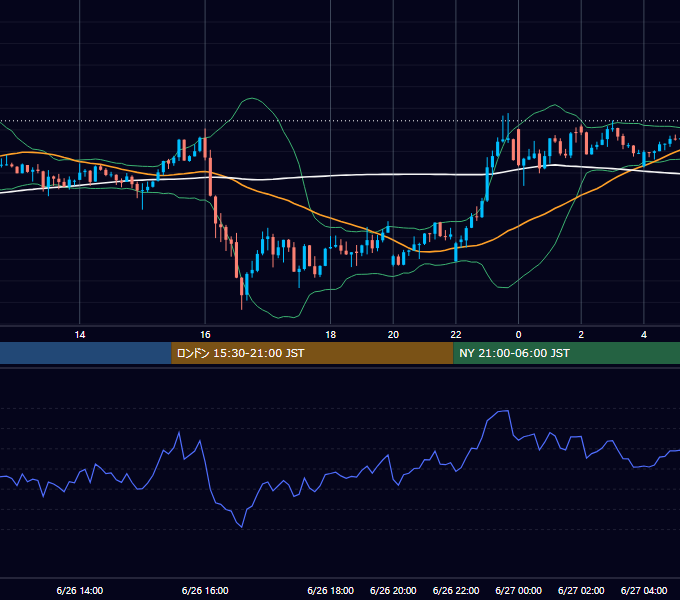
Task: Click the 6/26 16:00 date label
Action: pos(205,590)
